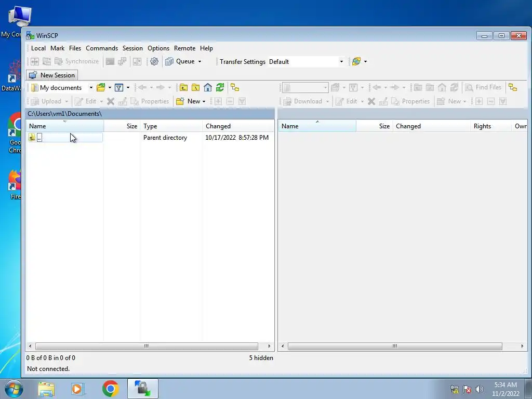Click the volume speaker tray icon

pos(479,389)
